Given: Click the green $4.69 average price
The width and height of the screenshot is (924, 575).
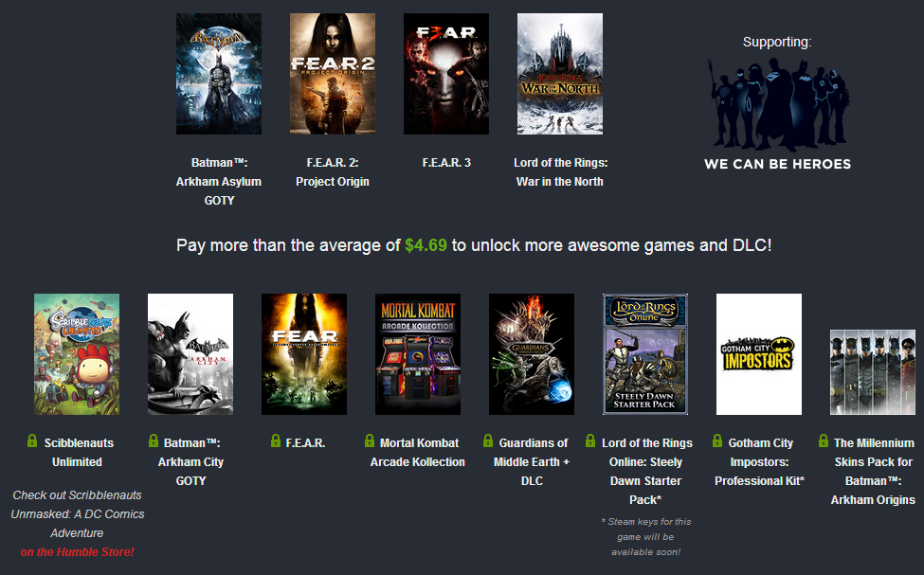Looking at the screenshot, I should click(426, 245).
